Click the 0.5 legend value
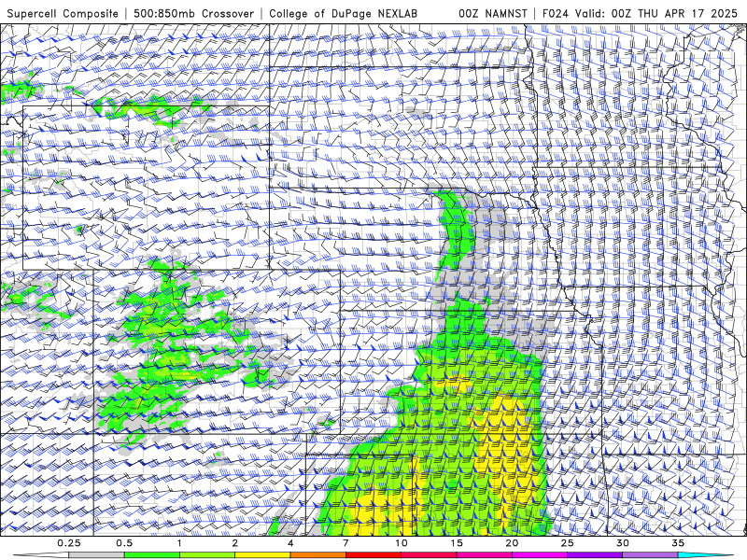Image resolution: width=747 pixels, height=560 pixels. 124,543
